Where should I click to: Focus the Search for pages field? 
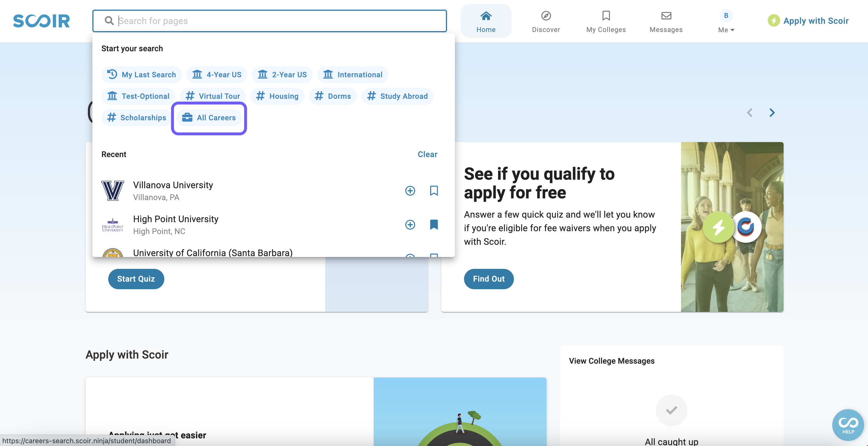[270, 21]
